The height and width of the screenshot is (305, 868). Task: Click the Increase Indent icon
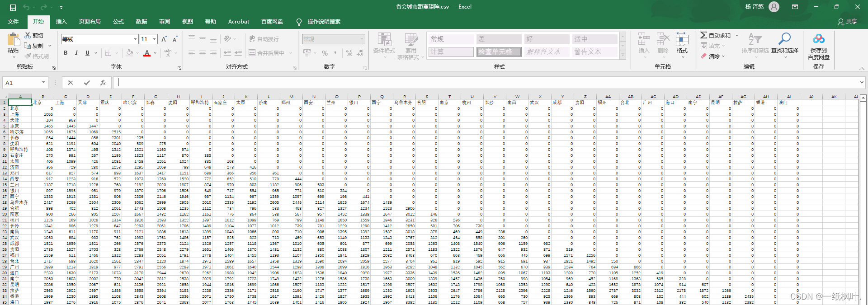[x=239, y=53]
